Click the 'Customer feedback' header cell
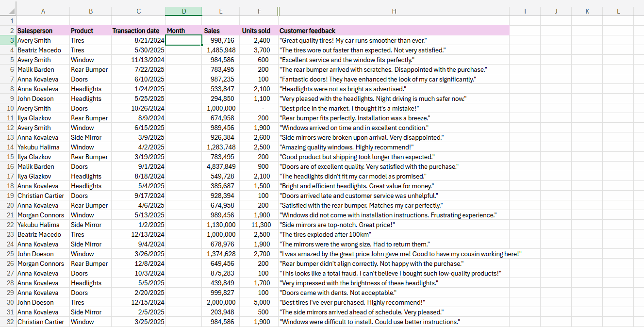The height and width of the screenshot is (327, 644). click(394, 31)
